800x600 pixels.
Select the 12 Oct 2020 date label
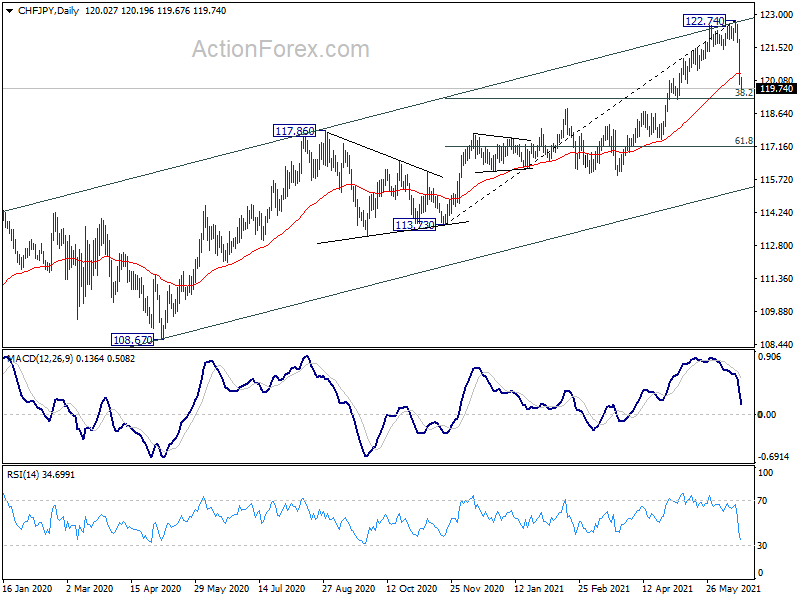[x=412, y=588]
